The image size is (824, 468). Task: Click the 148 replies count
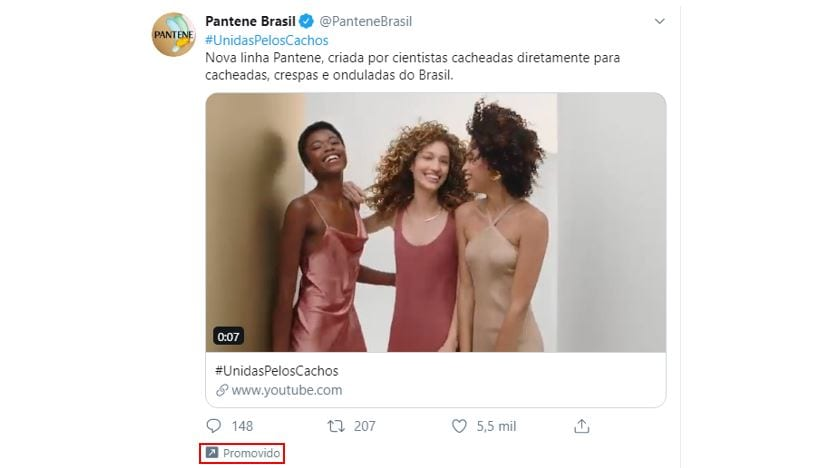point(242,426)
